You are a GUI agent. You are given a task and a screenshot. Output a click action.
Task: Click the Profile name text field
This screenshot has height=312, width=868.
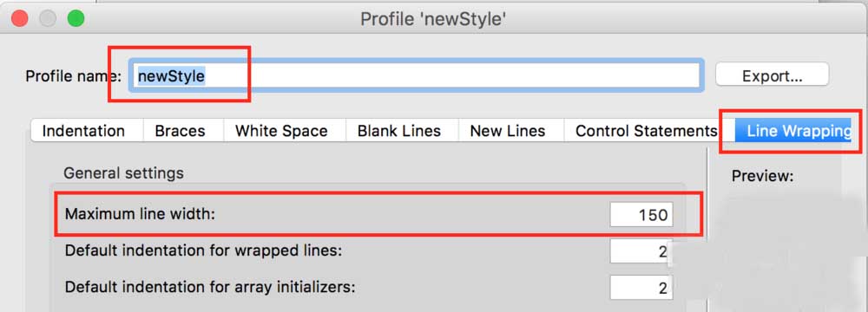[417, 75]
